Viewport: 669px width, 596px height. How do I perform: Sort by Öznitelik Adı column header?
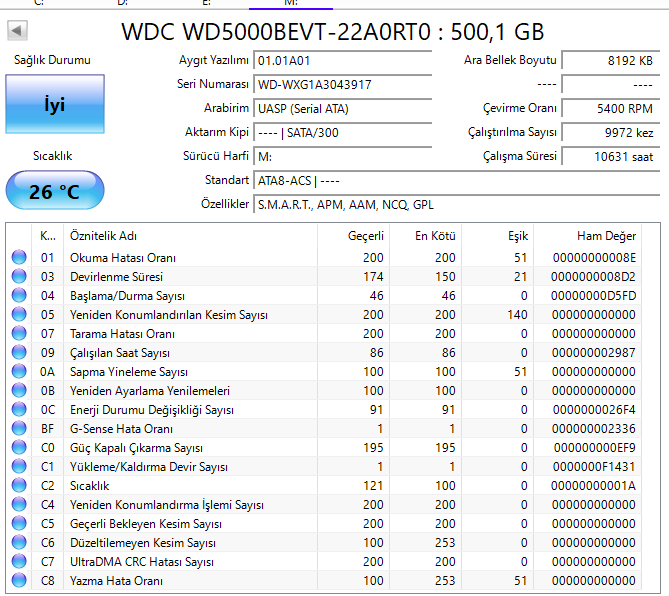tap(190, 236)
